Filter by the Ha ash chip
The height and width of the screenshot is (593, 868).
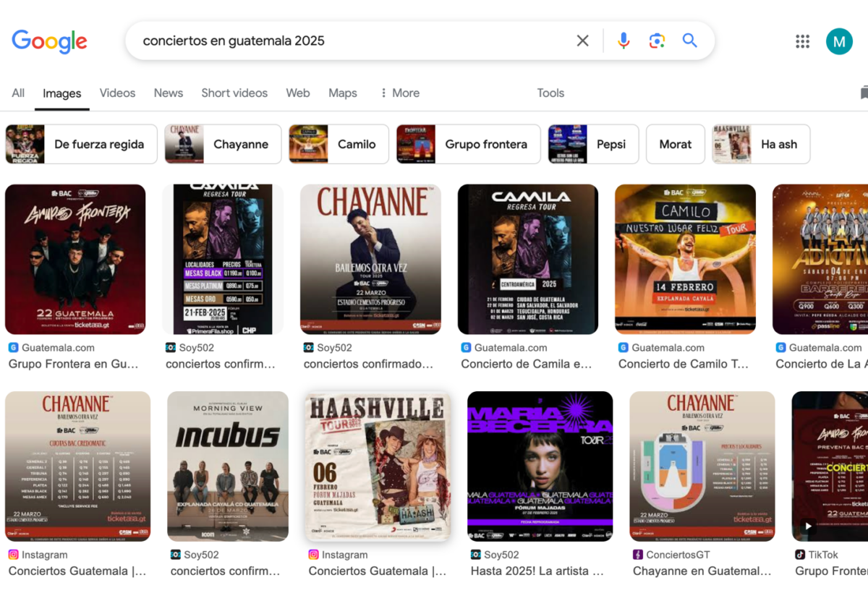[x=761, y=144]
